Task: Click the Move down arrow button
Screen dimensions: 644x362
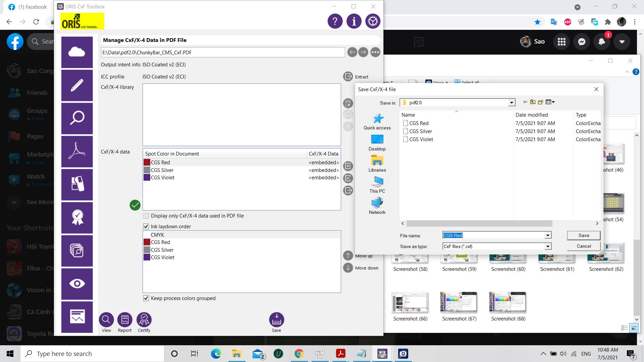Action: point(348,268)
